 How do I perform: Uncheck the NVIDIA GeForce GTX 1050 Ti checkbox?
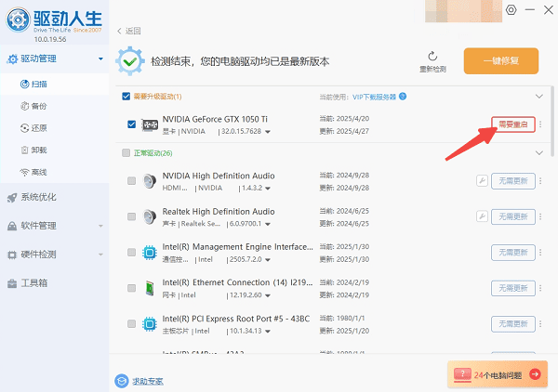coord(131,124)
